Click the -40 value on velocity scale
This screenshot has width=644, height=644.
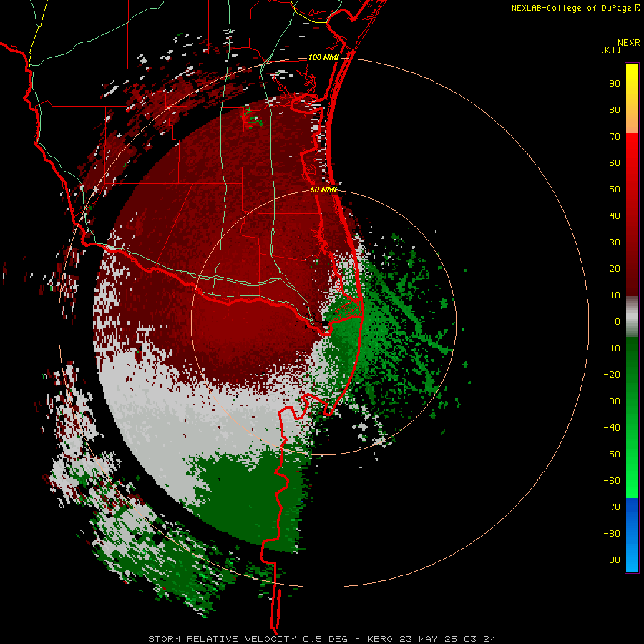[x=612, y=428]
